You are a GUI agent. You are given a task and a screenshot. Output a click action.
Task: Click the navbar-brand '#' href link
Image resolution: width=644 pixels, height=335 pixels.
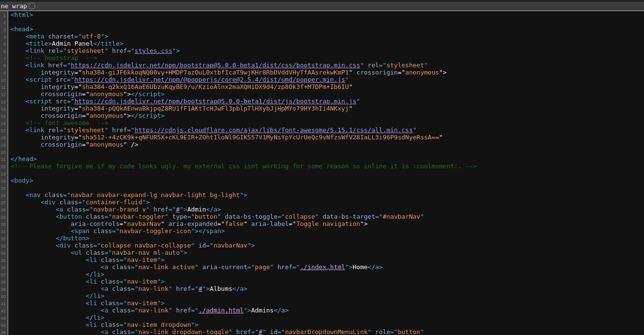[178, 209]
